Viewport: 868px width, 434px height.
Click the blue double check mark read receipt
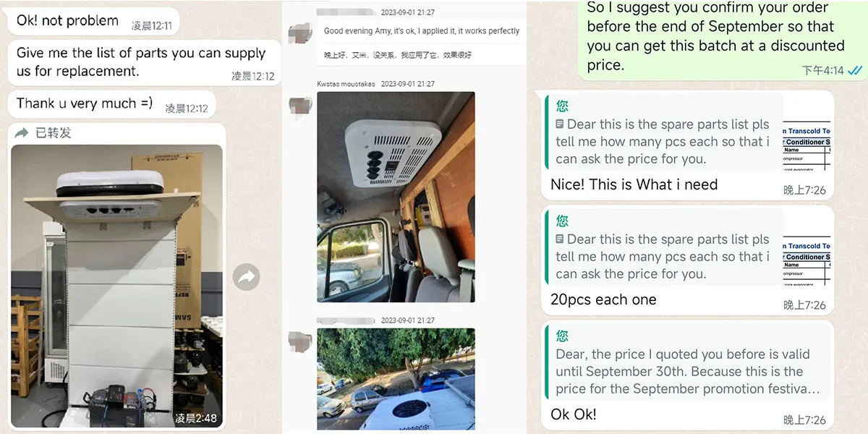click(x=855, y=70)
